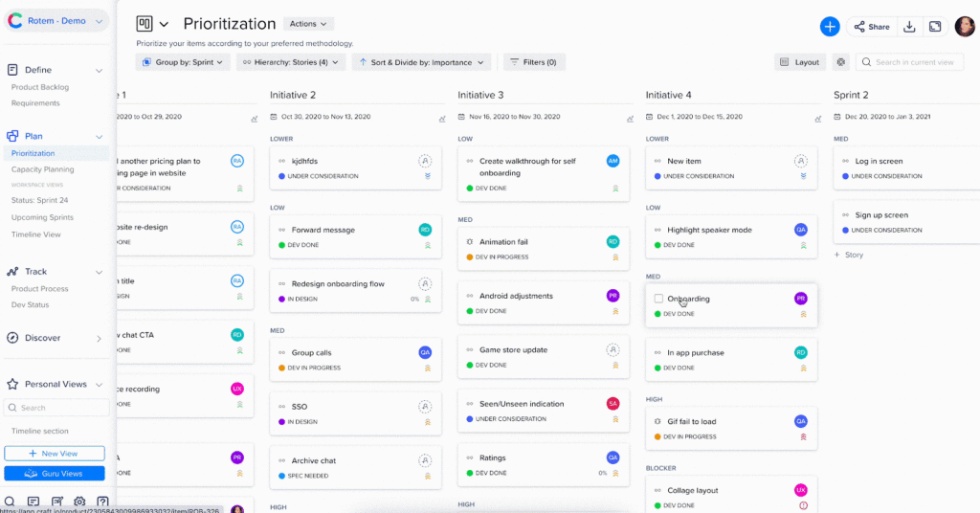
Task: Click the Search in current view field
Action: click(914, 62)
